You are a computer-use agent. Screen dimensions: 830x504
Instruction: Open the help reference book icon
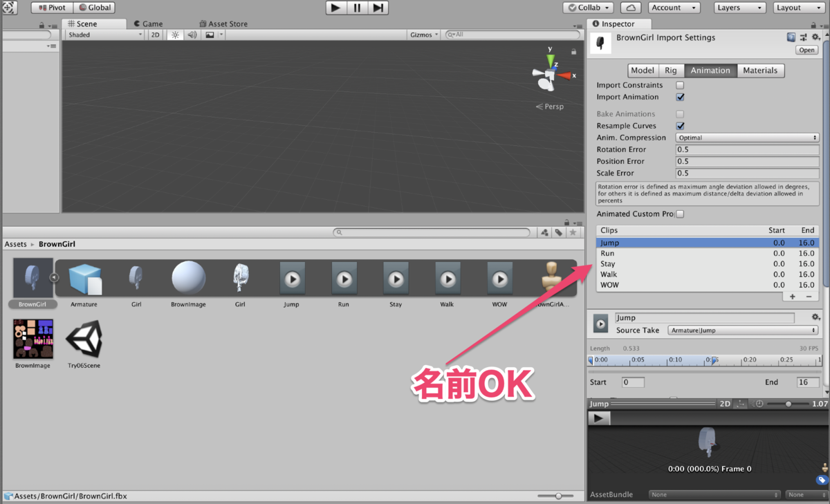[791, 37]
